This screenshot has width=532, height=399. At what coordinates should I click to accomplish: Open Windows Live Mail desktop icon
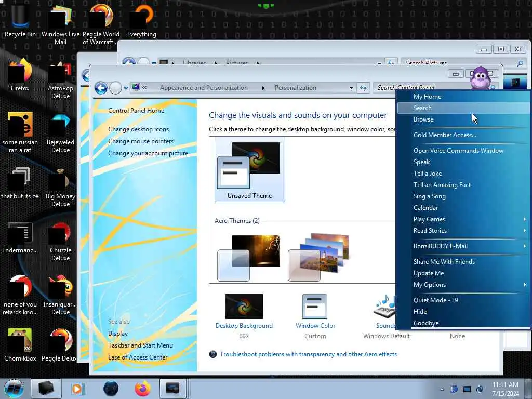tap(60, 24)
